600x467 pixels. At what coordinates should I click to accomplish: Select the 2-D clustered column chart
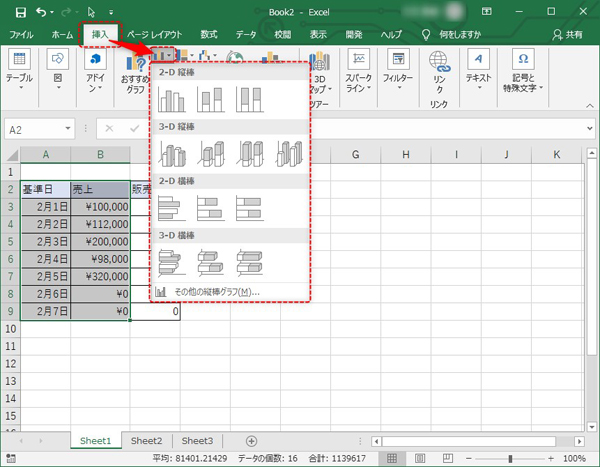coord(173,99)
